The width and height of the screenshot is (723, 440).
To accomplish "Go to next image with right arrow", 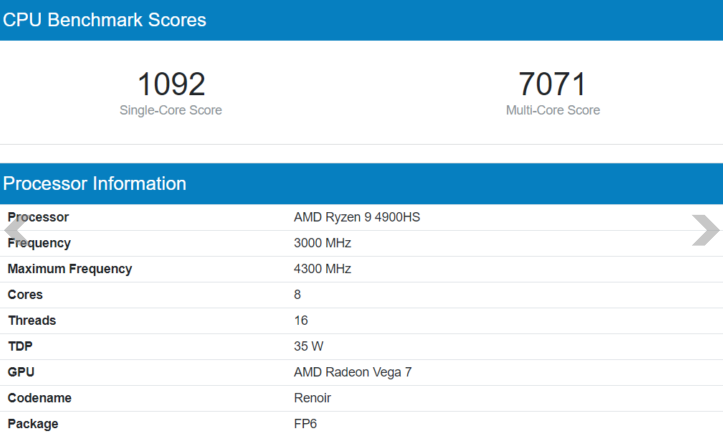I will pos(705,230).
